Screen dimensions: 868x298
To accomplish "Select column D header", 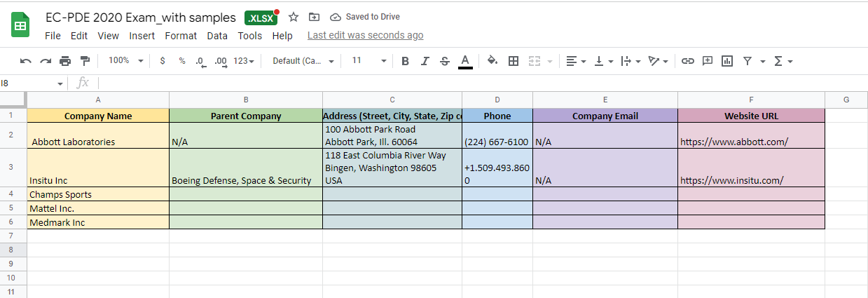I will [497, 100].
